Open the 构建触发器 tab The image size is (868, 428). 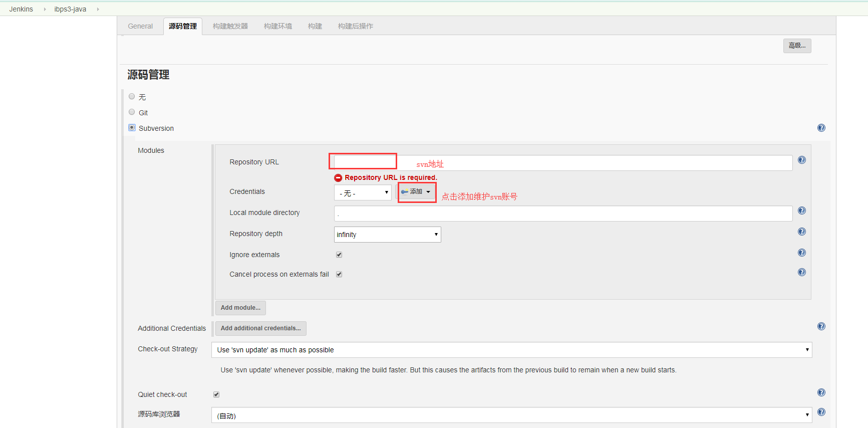tap(230, 26)
